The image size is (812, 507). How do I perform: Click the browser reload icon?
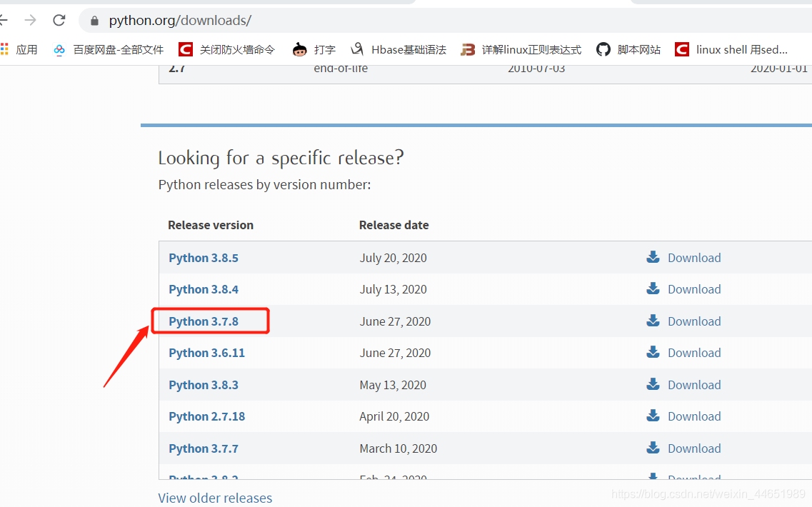tap(59, 20)
